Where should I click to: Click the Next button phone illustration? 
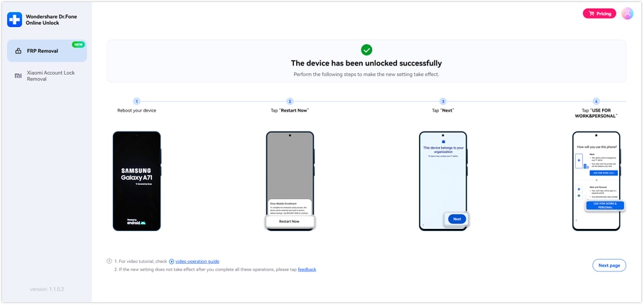[444, 181]
